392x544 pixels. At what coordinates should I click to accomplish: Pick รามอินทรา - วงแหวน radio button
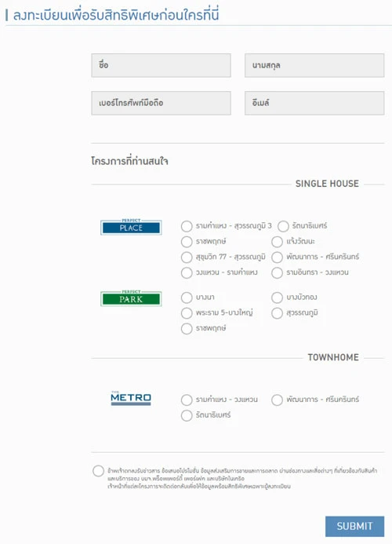277,272
